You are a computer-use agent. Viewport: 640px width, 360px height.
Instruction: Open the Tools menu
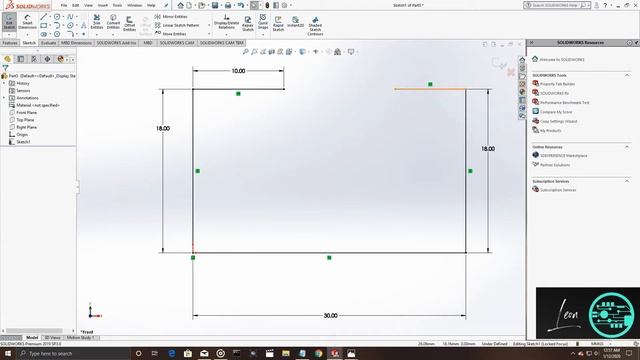[117, 5]
